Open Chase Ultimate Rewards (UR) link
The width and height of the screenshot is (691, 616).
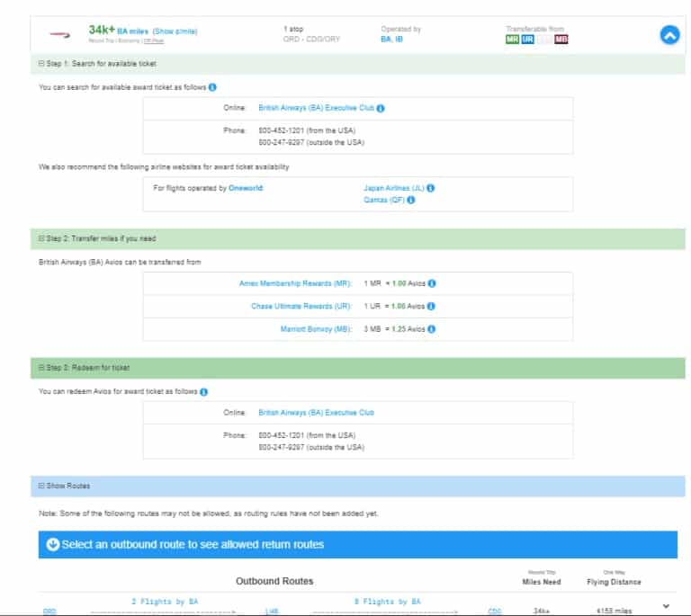301,307
